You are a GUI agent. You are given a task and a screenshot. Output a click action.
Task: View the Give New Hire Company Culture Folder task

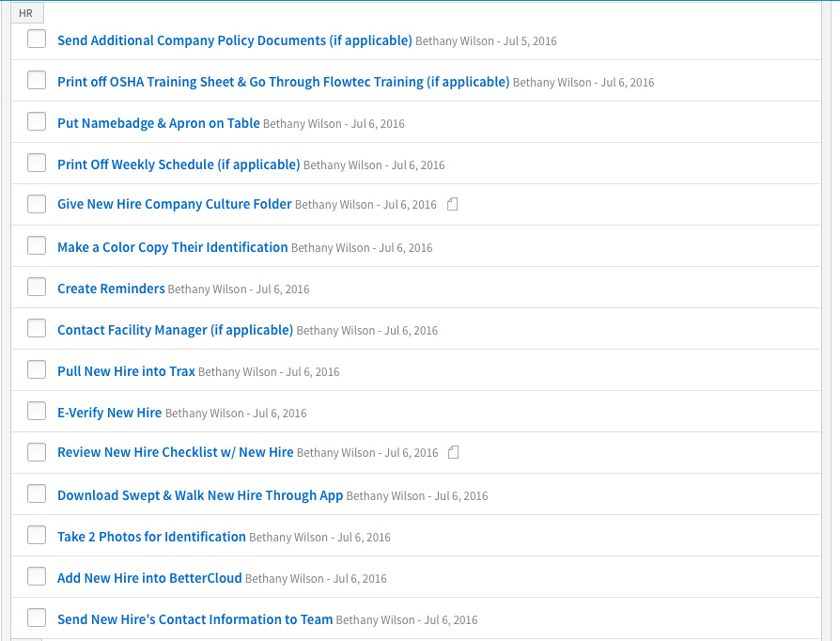174,204
